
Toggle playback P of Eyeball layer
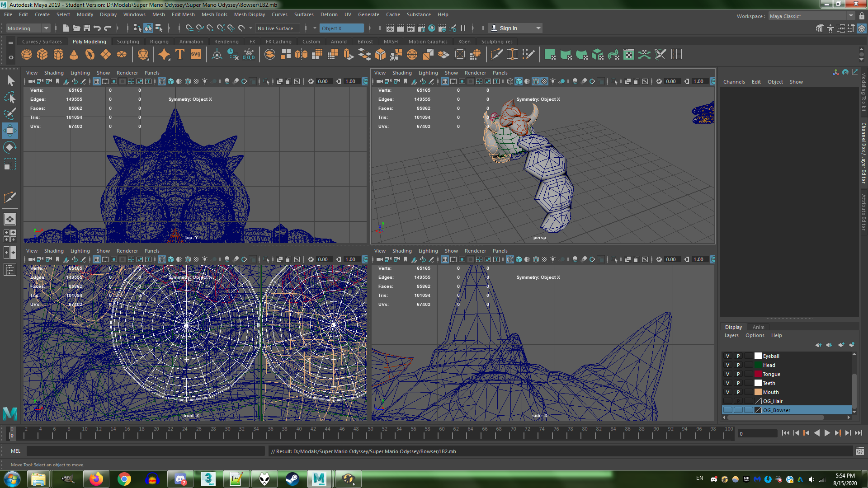738,356
